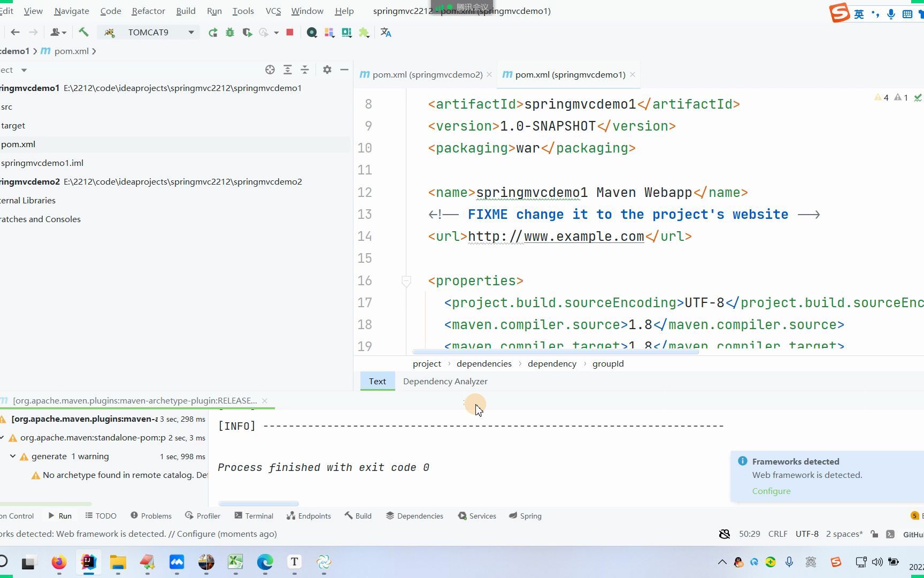Viewport: 924px width, 578px height.
Task: Open Project panel settings gear
Action: [327, 70]
